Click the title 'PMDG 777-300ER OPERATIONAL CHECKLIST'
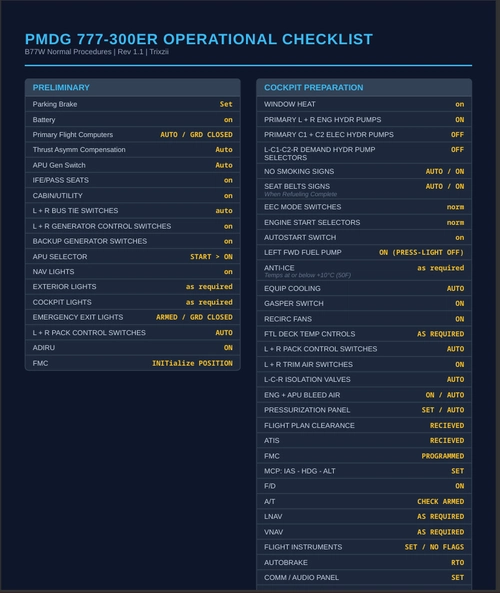Image resolution: width=500 pixels, height=593 pixels. tap(199, 39)
